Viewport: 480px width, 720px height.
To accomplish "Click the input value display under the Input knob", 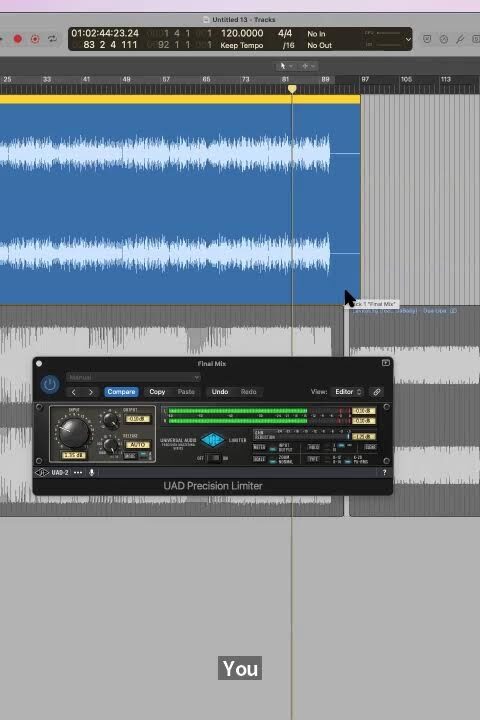I will [73, 456].
